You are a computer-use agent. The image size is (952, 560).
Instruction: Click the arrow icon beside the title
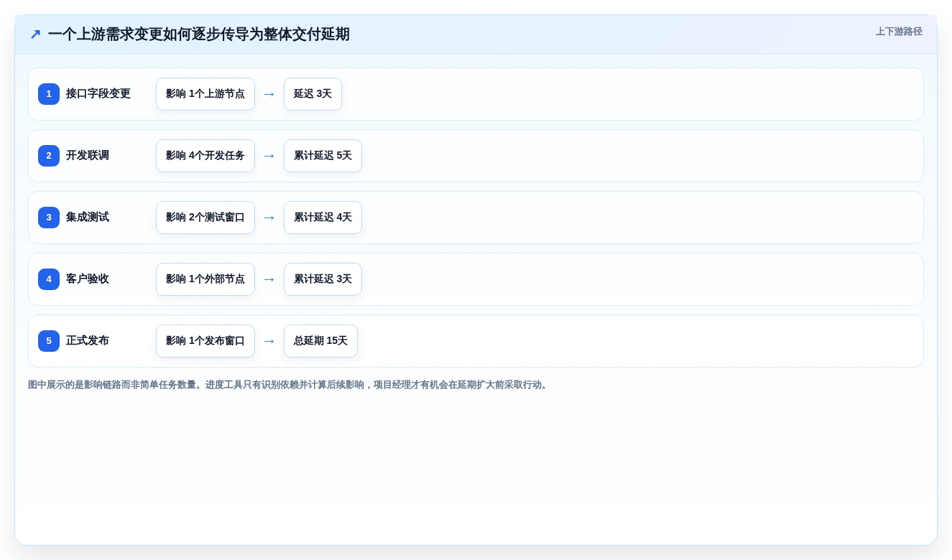35,34
